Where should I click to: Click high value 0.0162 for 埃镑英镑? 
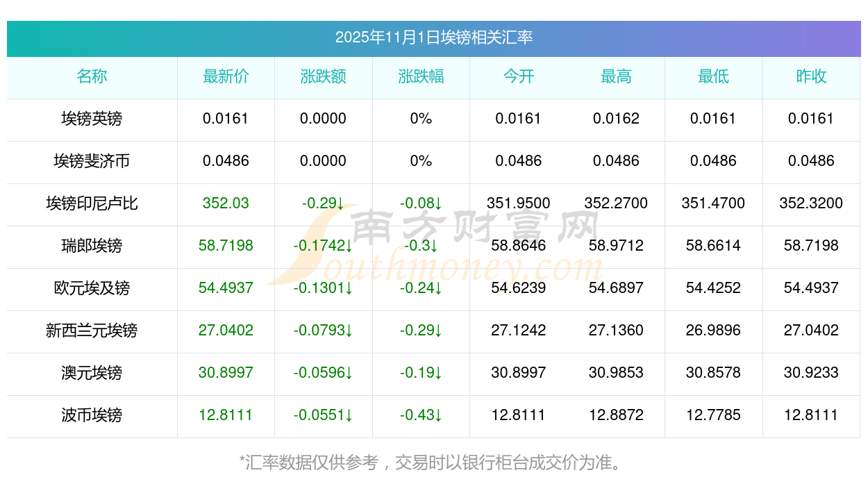[x=616, y=119]
